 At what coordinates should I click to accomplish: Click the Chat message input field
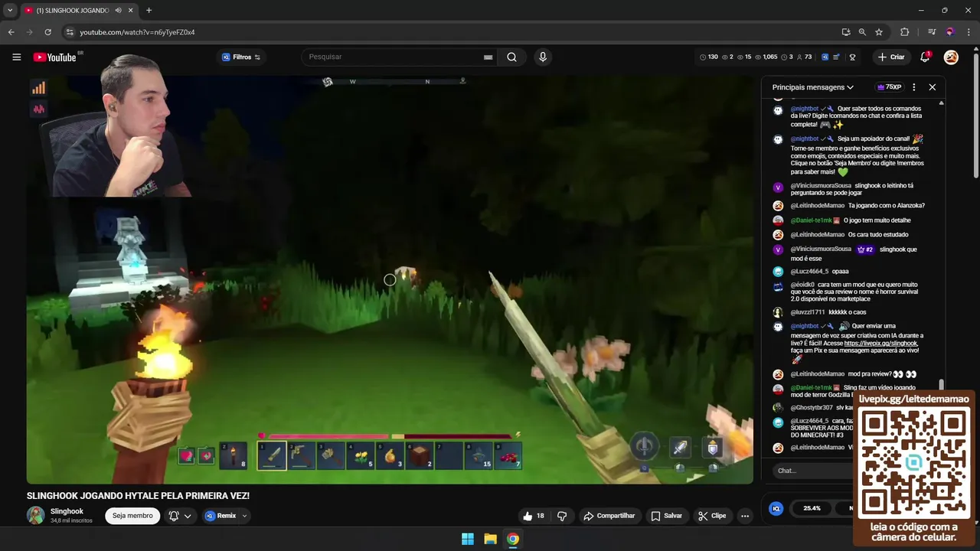812,471
